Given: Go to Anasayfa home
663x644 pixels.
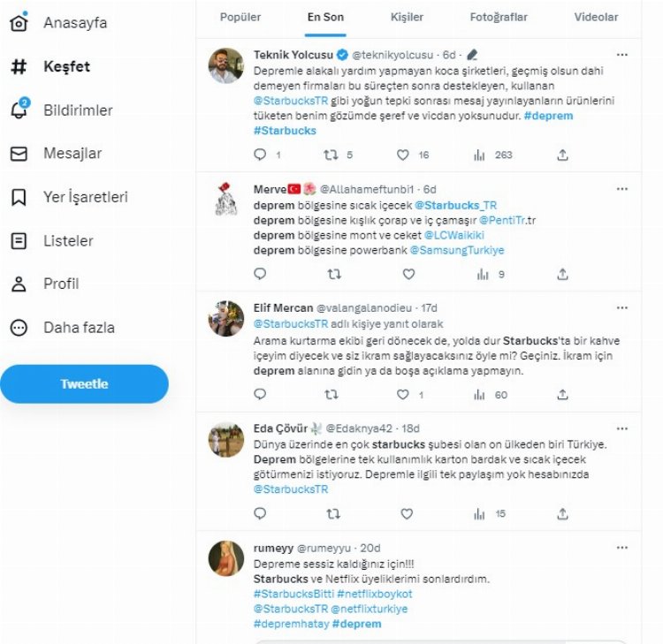Looking at the screenshot, I should click(x=19, y=22).
